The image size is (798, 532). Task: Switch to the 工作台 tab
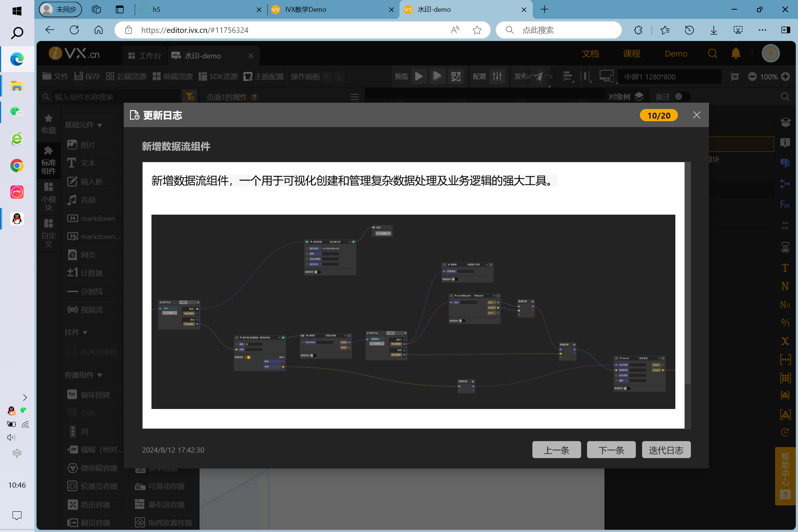click(x=144, y=56)
